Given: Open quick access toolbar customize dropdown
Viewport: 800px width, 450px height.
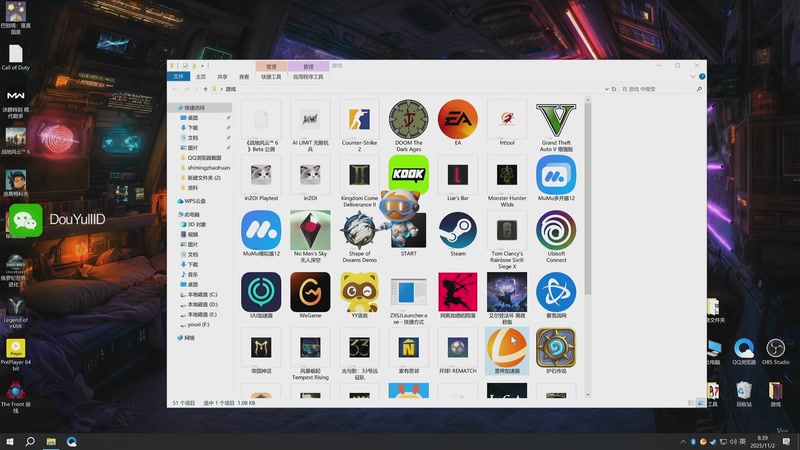Looking at the screenshot, I should (203, 66).
